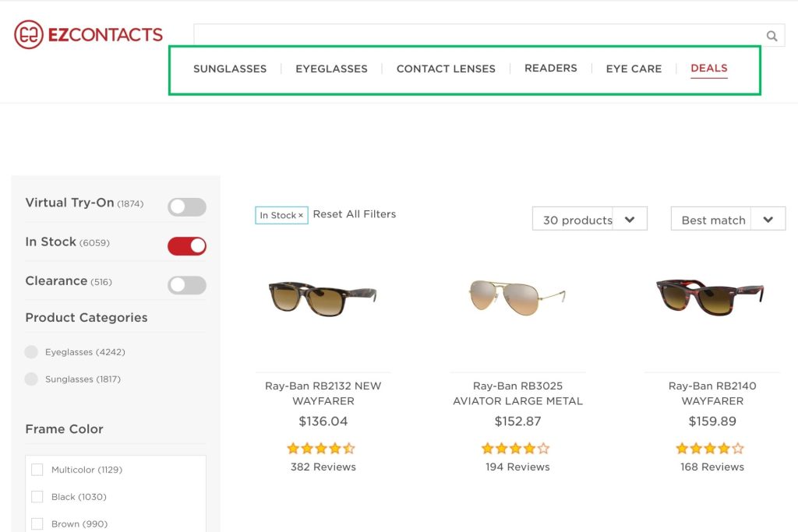Open the Eye Care menu
The width and height of the screenshot is (798, 532).
click(x=634, y=69)
